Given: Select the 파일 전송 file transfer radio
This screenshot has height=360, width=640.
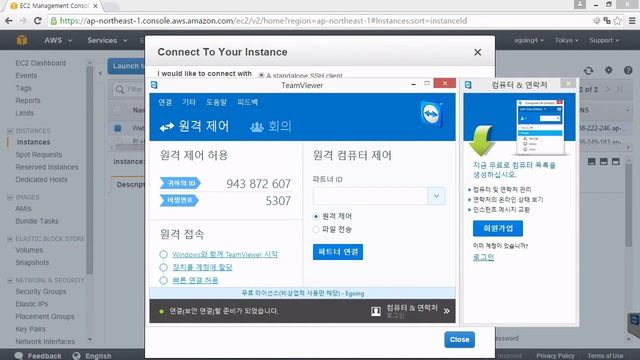Looking at the screenshot, I should point(316,229).
